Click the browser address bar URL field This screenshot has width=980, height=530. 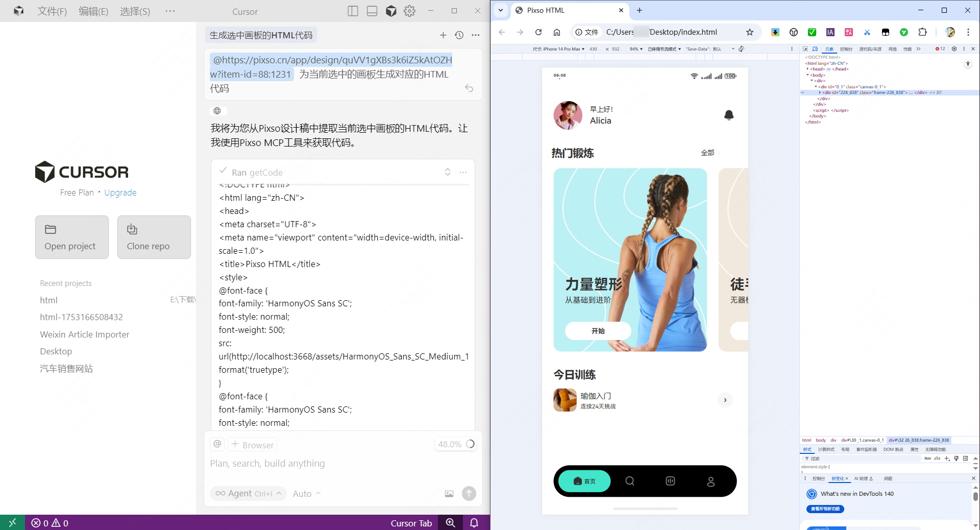pos(664,32)
